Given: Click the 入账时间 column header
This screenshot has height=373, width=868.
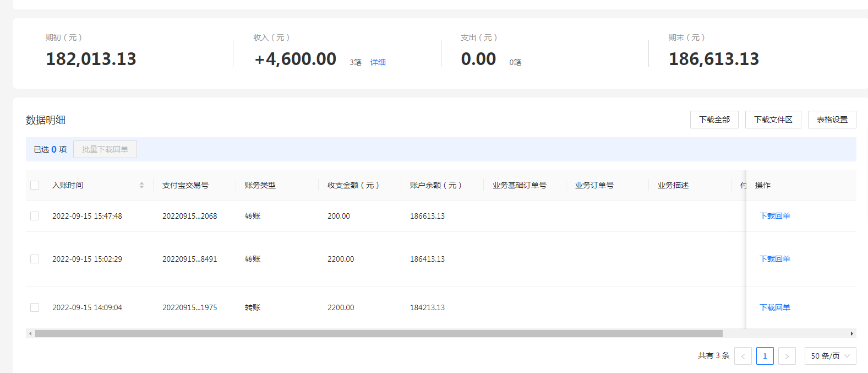Looking at the screenshot, I should [x=68, y=185].
